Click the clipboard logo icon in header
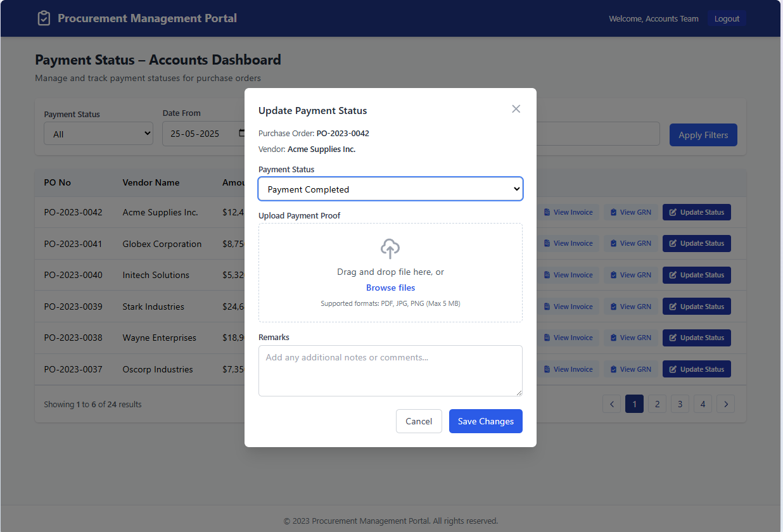Image resolution: width=783 pixels, height=532 pixels. [x=44, y=18]
